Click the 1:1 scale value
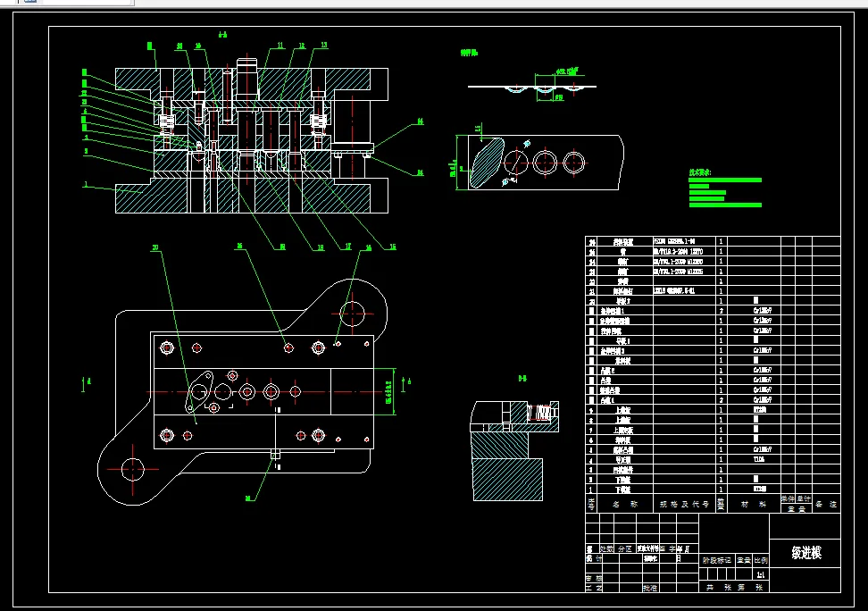Screen dimensions: 868x611 coord(761,575)
